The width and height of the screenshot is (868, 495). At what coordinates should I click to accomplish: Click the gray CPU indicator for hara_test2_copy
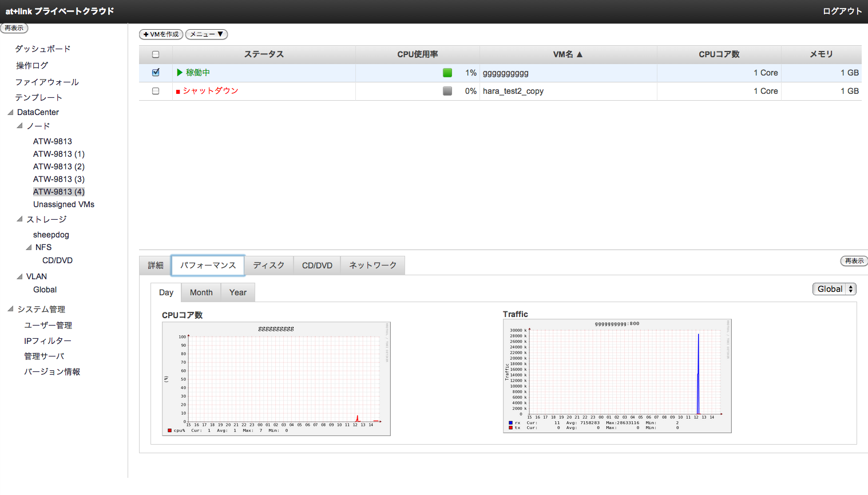(447, 91)
